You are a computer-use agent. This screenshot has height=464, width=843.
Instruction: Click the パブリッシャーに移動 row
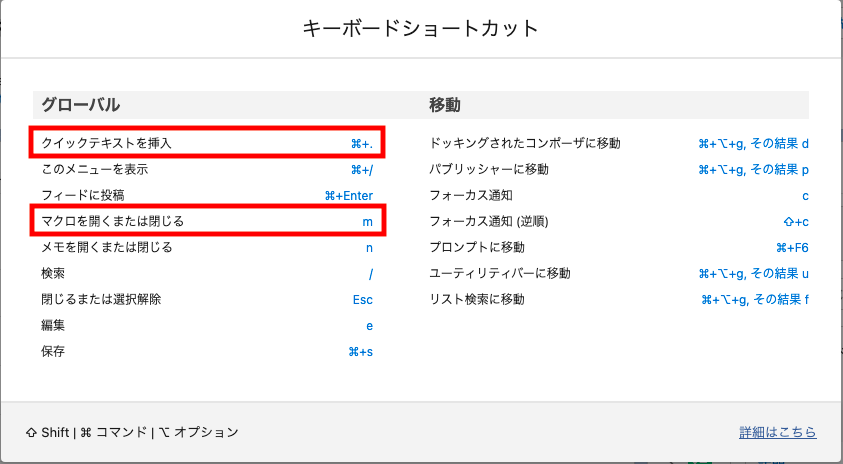coord(619,169)
